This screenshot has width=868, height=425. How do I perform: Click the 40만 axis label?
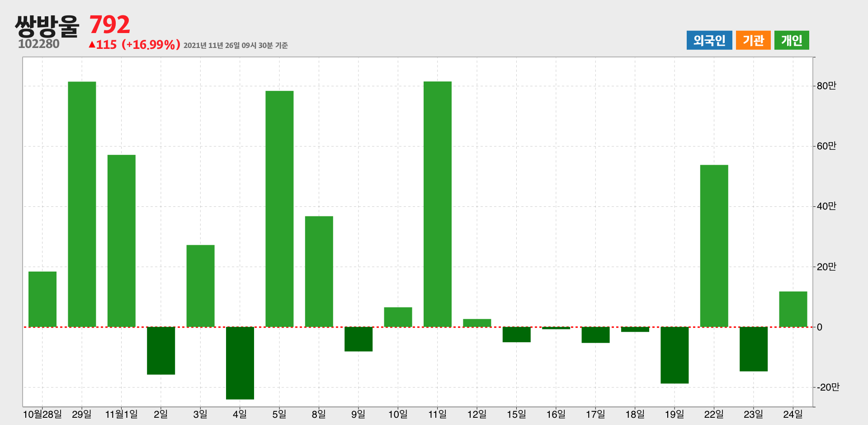pyautogui.click(x=826, y=206)
